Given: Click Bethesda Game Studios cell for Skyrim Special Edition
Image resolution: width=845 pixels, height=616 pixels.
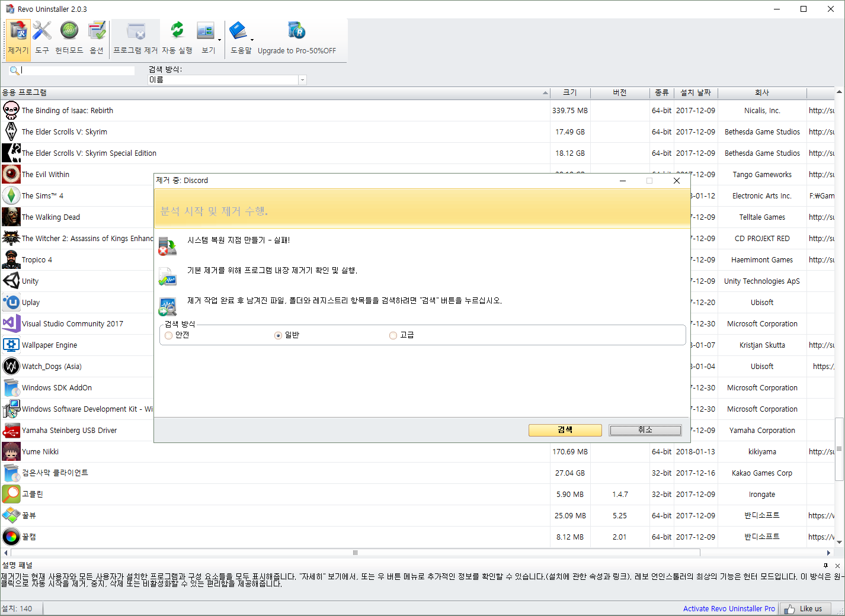Looking at the screenshot, I should point(762,153).
